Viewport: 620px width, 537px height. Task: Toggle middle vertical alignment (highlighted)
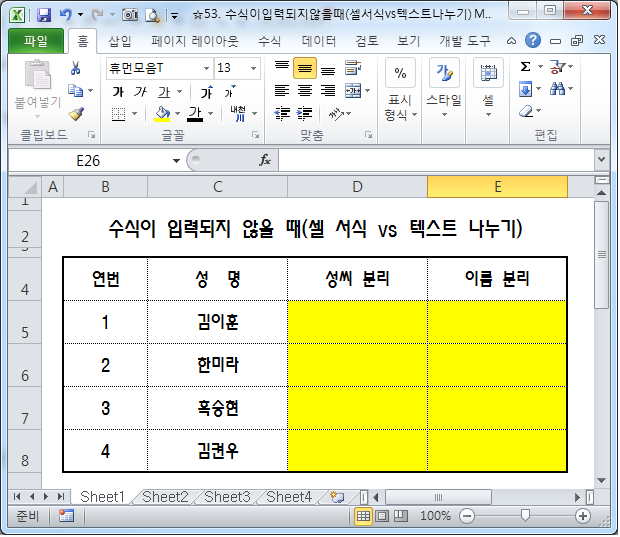[x=304, y=68]
